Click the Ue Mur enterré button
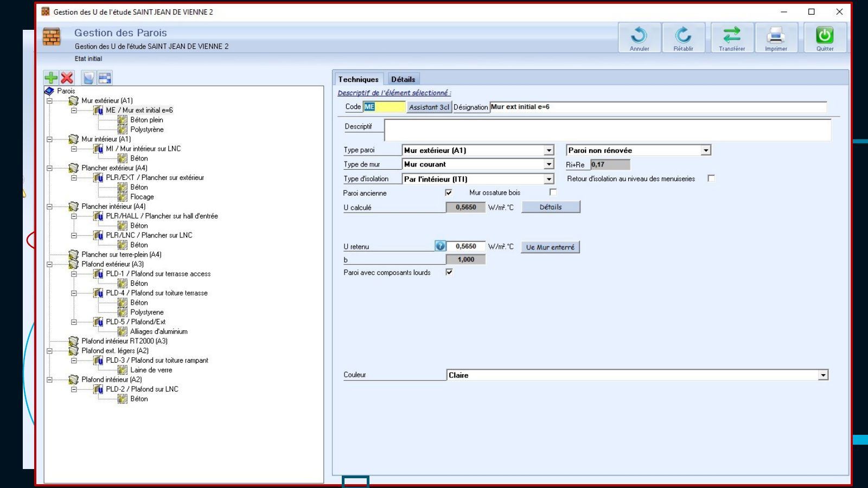This screenshot has width=868, height=488. point(550,247)
